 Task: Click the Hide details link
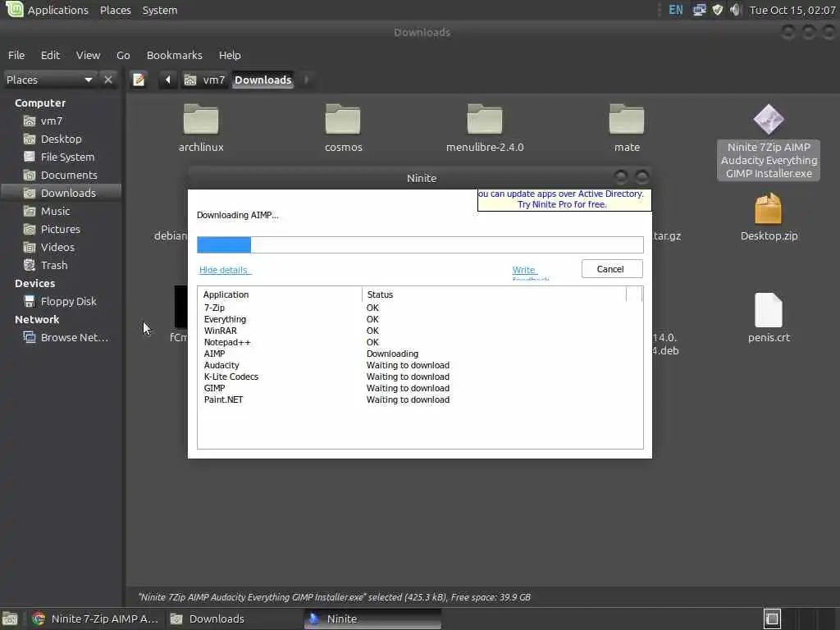[x=223, y=270]
